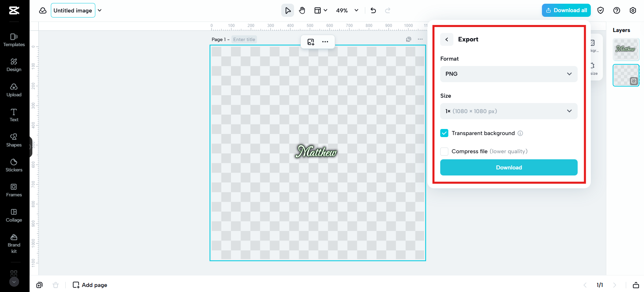Open the canvas layout dropdown
Viewport: 644px width, 292px height.
321,10
